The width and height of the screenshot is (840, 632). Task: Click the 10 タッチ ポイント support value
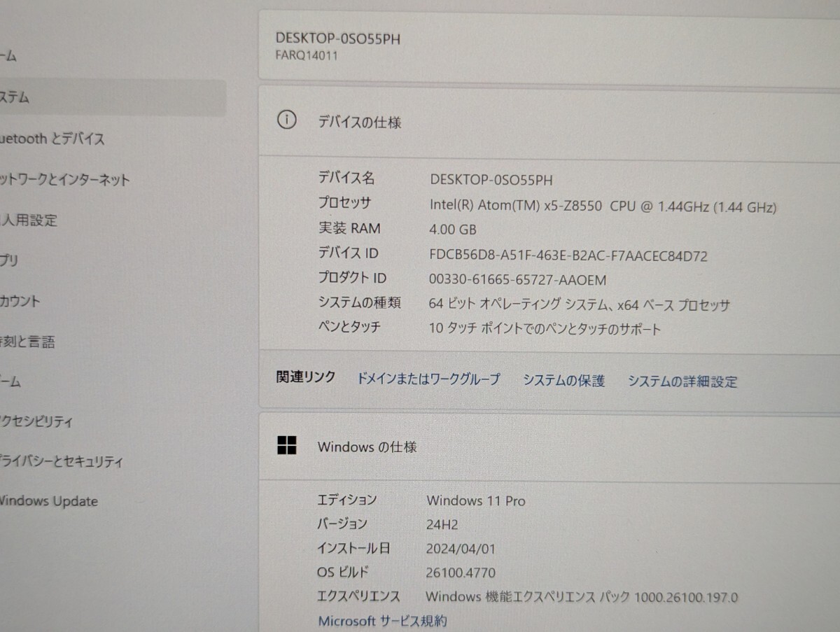coord(545,328)
